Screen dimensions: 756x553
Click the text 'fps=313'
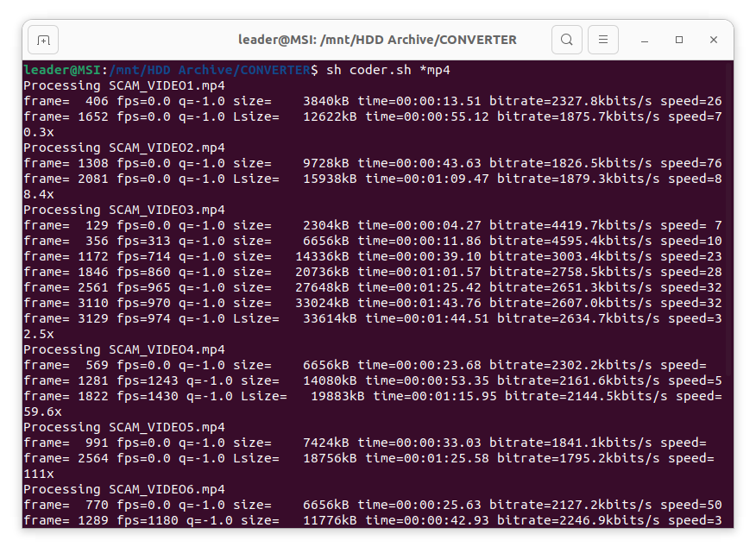tap(143, 241)
